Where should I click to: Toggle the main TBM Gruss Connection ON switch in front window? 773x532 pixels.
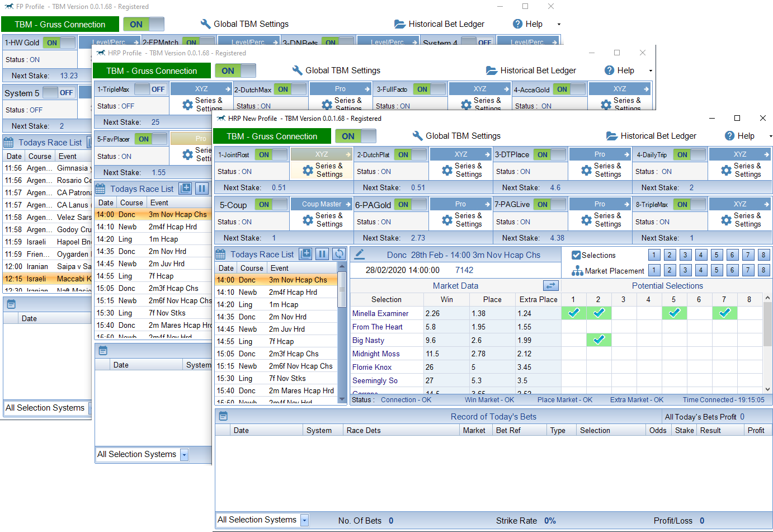(x=356, y=136)
